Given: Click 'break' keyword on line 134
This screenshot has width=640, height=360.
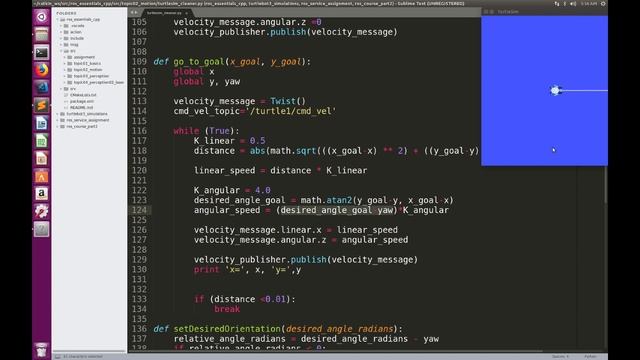Looking at the screenshot, I should point(227,309).
